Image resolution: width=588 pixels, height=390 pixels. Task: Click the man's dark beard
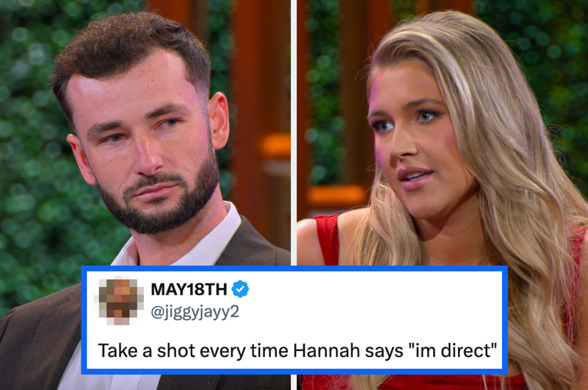(x=160, y=202)
